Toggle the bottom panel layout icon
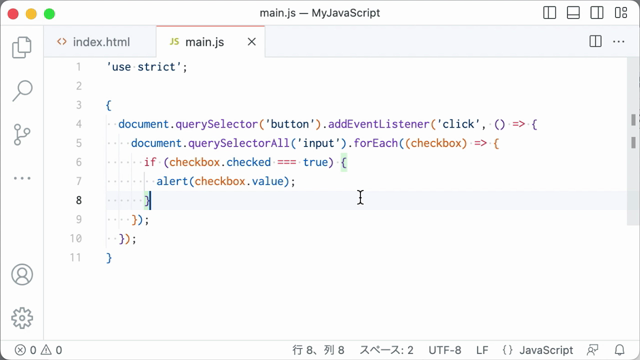The width and height of the screenshot is (640, 360). coord(573,13)
